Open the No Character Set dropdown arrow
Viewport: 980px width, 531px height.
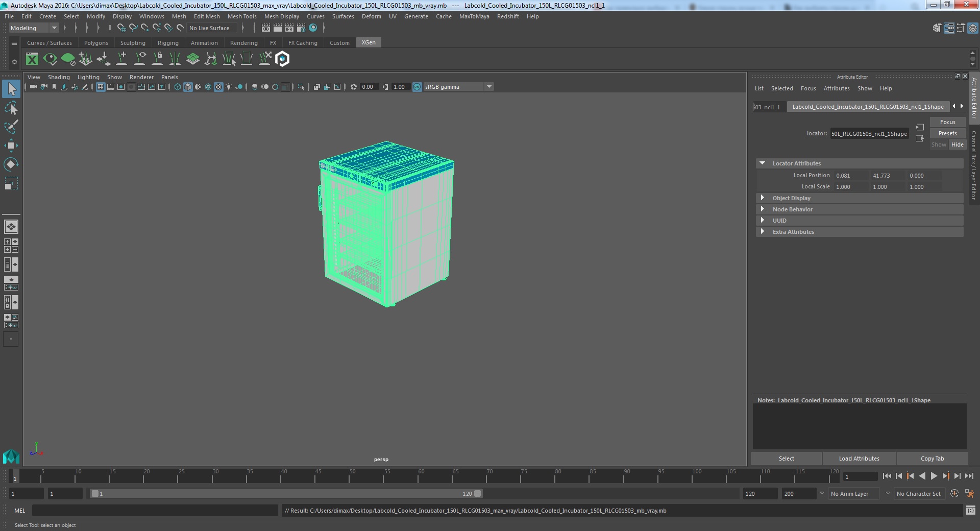click(888, 493)
